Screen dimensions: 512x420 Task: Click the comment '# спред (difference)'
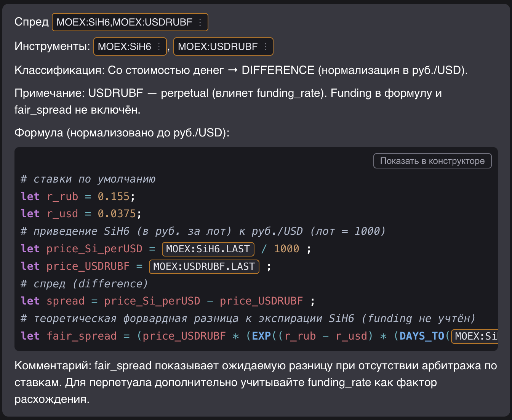[x=84, y=284]
